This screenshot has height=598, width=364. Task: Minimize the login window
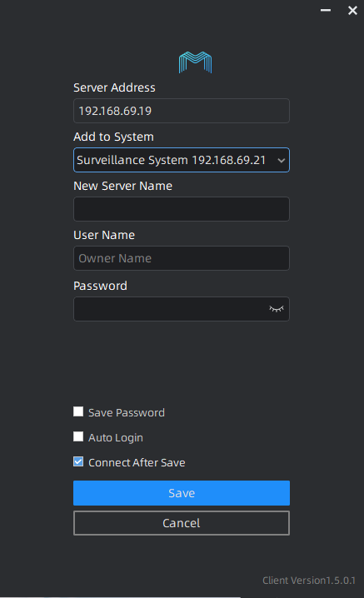pos(326,10)
